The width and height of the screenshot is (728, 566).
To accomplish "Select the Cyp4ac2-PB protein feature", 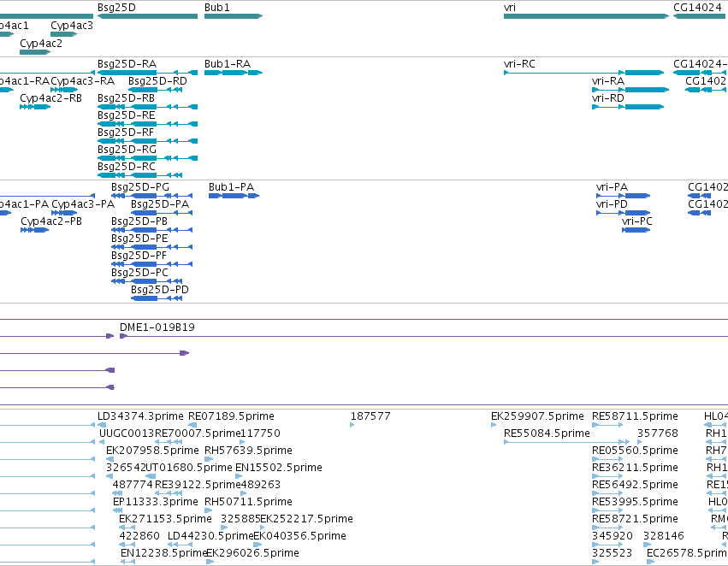I will [35, 230].
